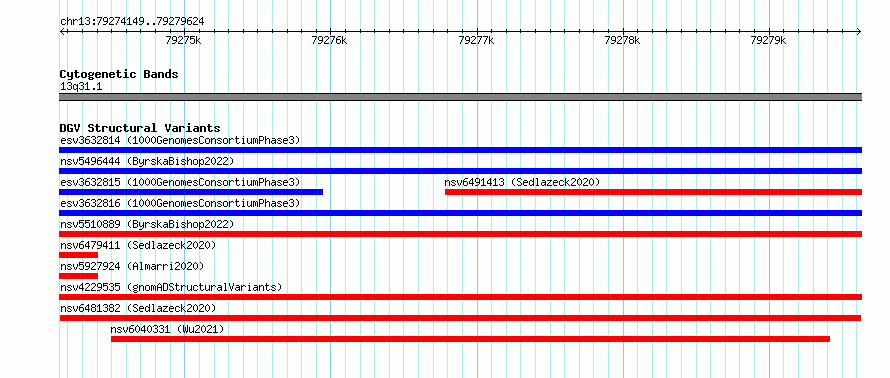Viewport: 890px width, 378px height.
Task: Click the 79276k ruler tick label
Action: (329, 40)
